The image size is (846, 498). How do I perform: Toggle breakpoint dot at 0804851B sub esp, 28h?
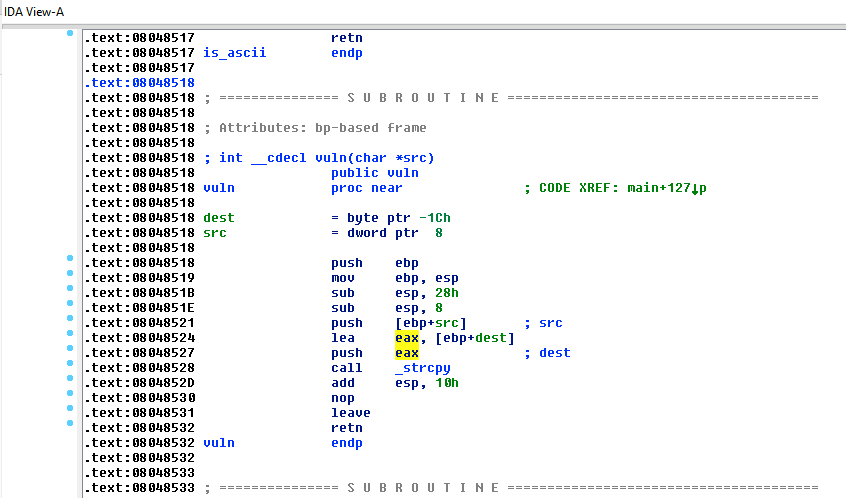70,288
